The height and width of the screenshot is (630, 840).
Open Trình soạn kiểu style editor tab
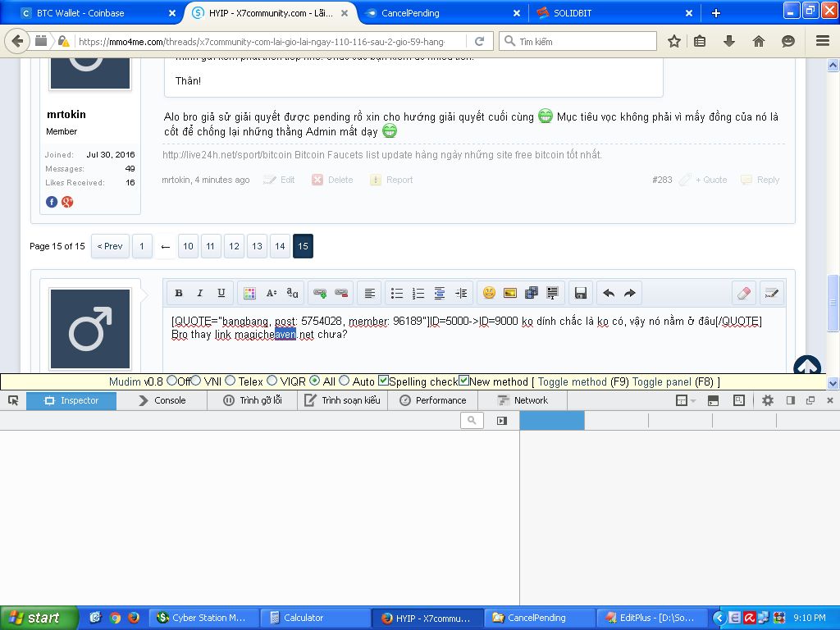tap(343, 400)
